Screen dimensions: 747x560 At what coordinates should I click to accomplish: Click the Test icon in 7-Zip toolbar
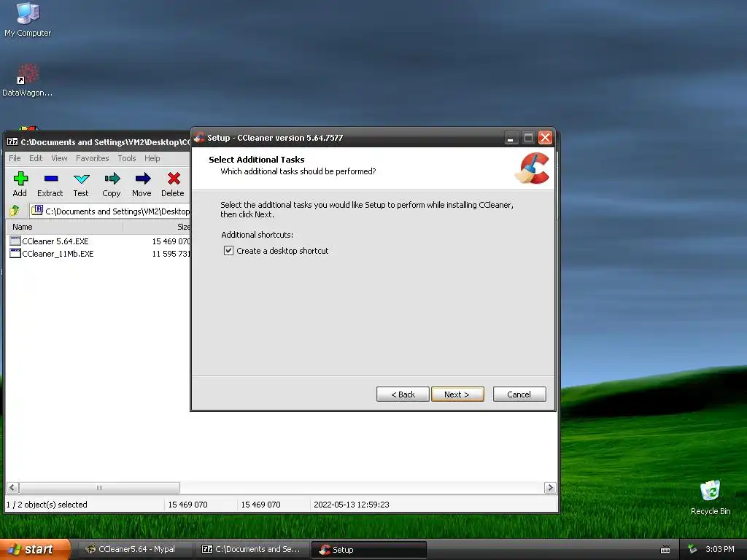pyautogui.click(x=82, y=179)
